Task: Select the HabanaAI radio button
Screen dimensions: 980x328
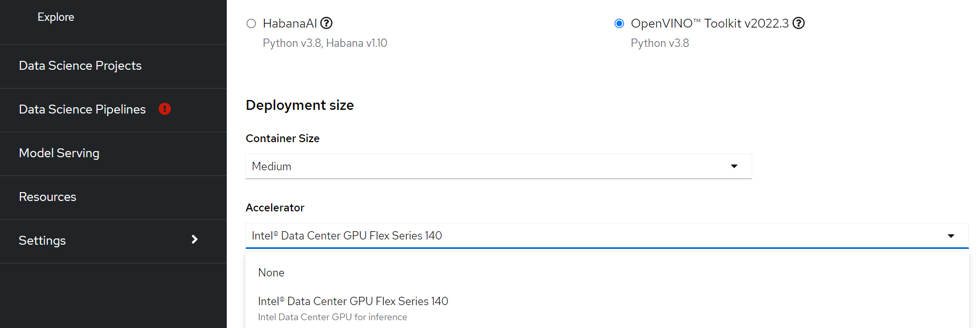Action: pyautogui.click(x=251, y=23)
